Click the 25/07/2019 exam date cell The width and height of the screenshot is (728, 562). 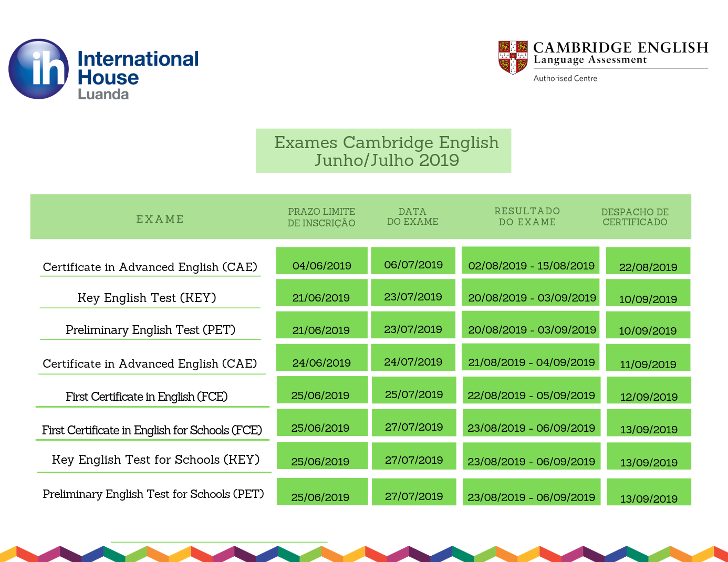pos(414,390)
